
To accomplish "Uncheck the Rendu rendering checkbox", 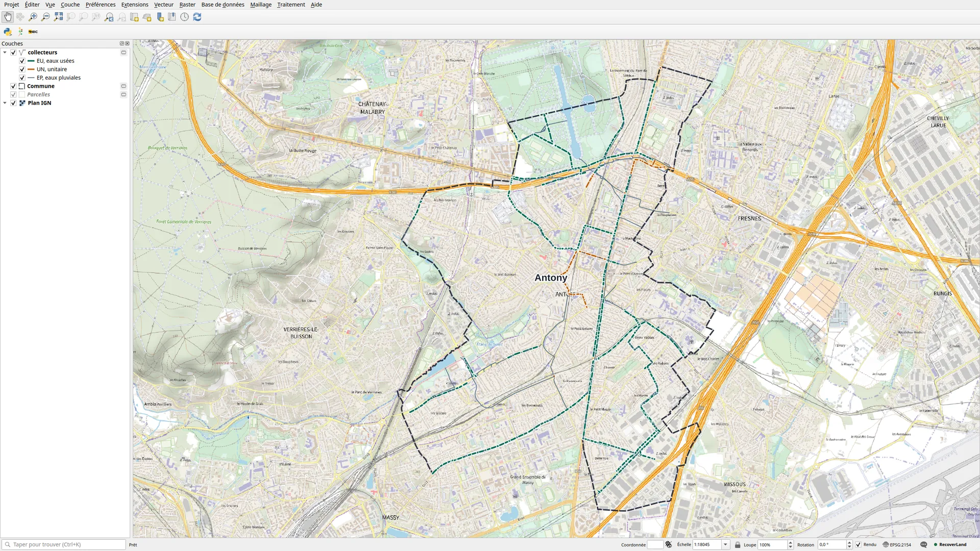I will [x=858, y=544].
